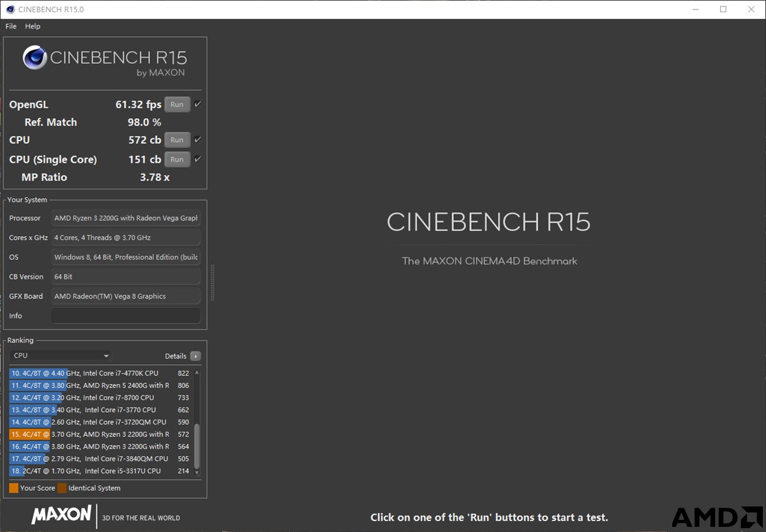Select ranking row 12 Intel Core i7-8700
Viewport: 766px width, 532px height.
[100, 397]
